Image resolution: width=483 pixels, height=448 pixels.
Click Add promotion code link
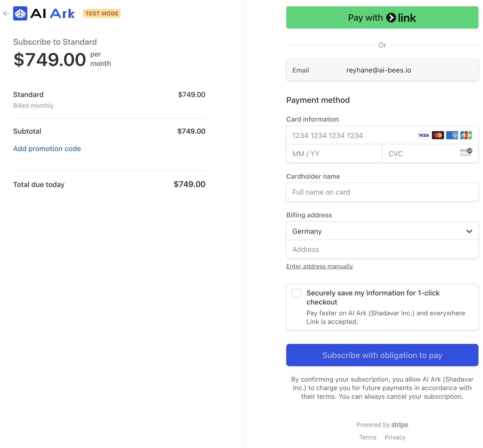tap(47, 149)
